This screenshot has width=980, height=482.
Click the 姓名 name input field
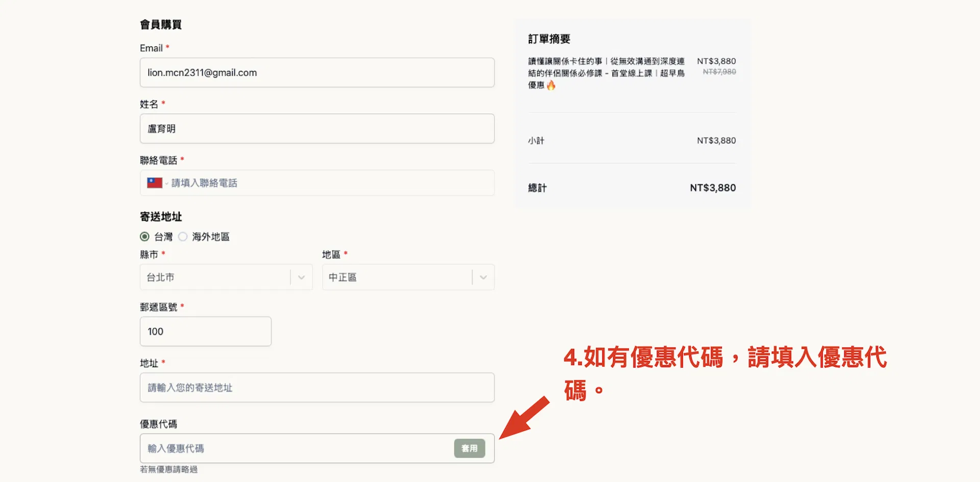[x=317, y=129]
